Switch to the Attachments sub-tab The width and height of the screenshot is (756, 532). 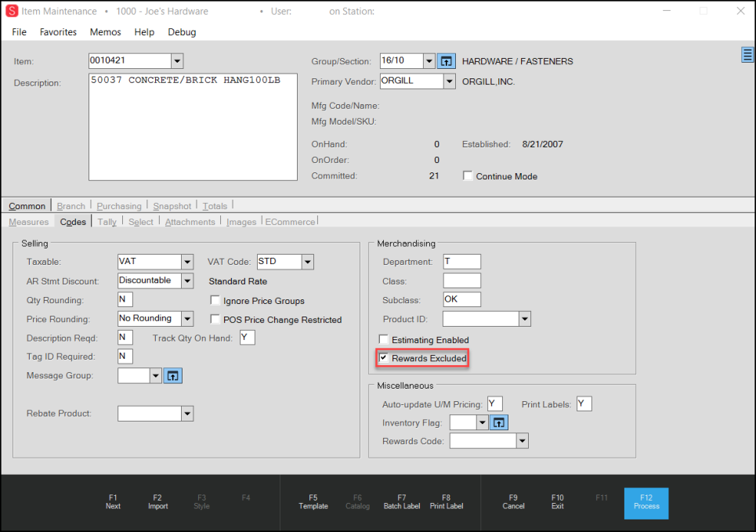tap(190, 222)
